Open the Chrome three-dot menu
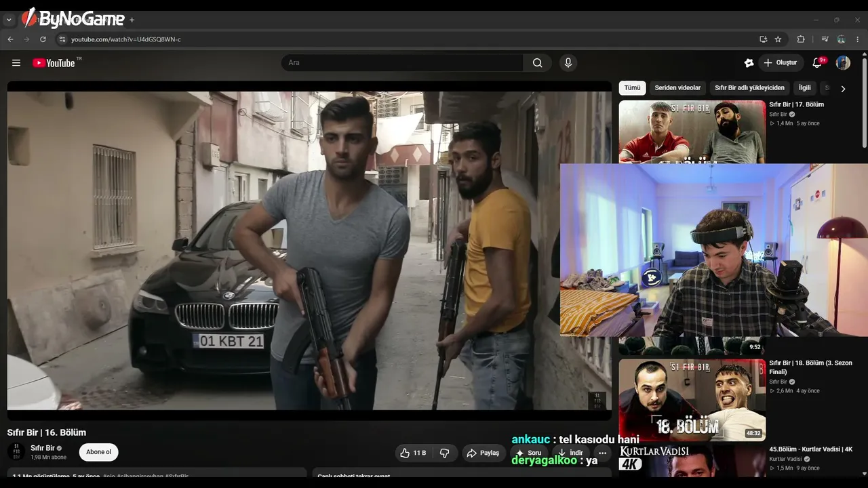The height and width of the screenshot is (488, 868). pos(857,39)
